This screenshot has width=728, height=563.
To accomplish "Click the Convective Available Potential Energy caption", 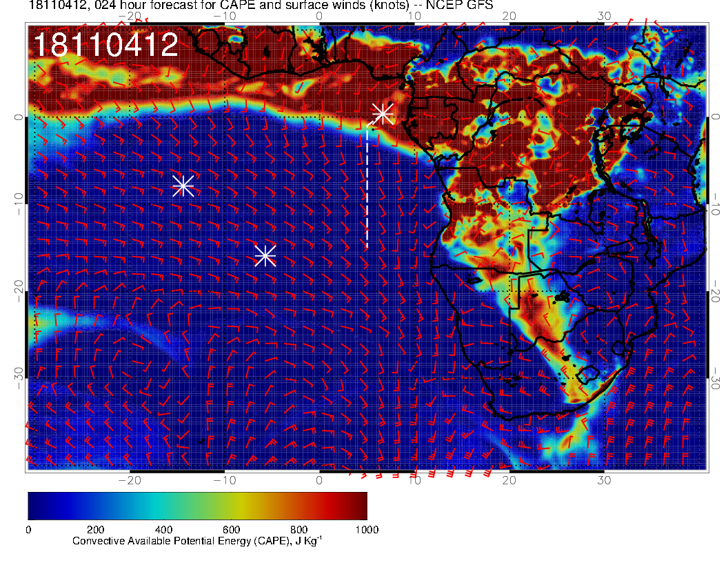I will 197,542.
